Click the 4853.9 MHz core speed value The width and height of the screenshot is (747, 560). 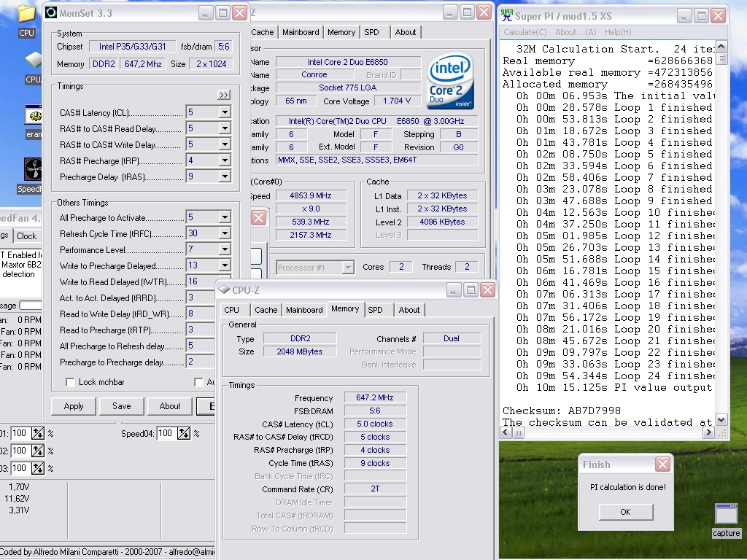click(311, 195)
